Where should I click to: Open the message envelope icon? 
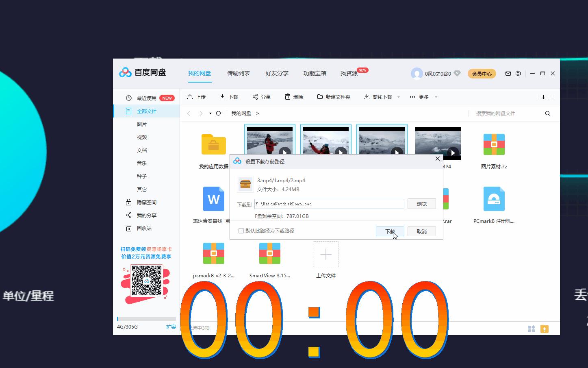(x=508, y=74)
